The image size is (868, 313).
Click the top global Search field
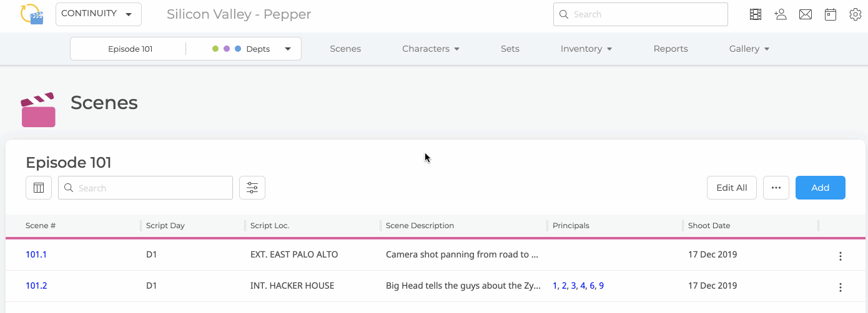(x=641, y=14)
